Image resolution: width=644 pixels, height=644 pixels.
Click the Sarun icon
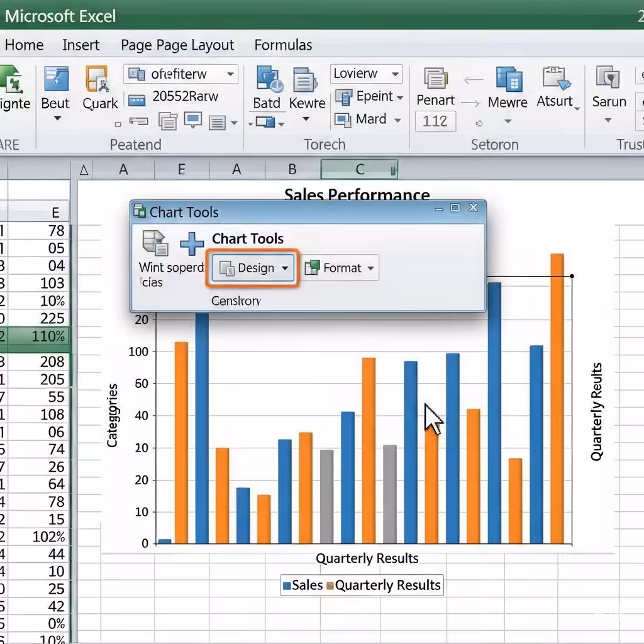(608, 77)
